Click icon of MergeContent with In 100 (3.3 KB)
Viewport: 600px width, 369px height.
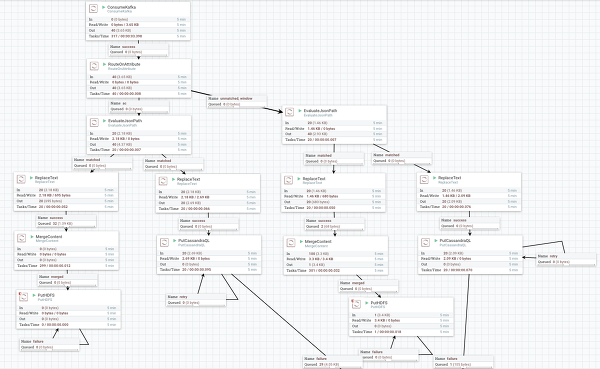[x=291, y=243]
